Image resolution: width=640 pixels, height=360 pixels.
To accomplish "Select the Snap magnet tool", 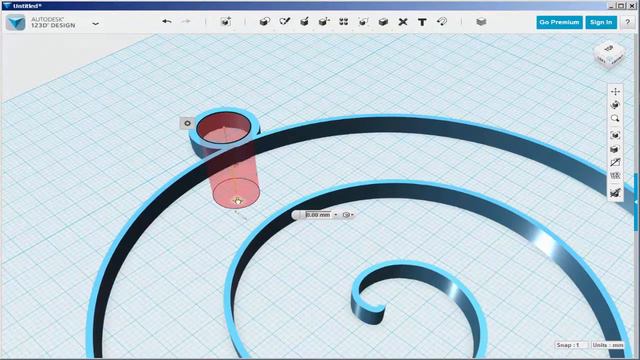I will [442, 22].
